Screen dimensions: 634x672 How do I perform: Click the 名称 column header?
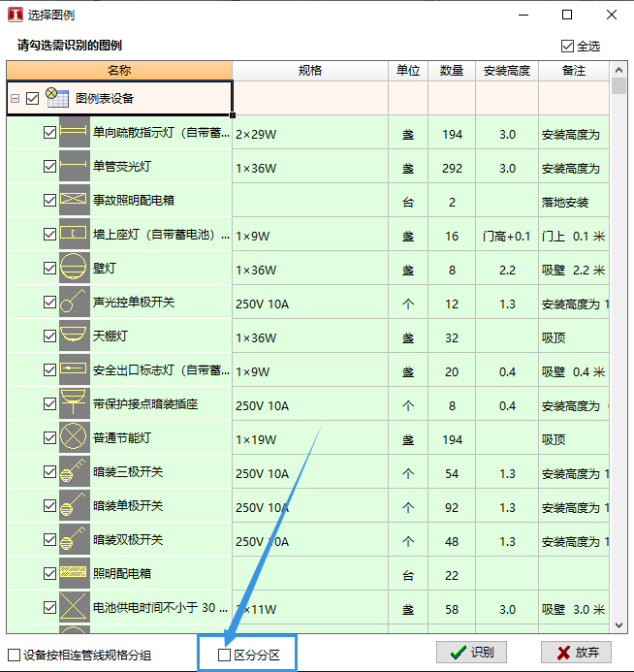(119, 71)
